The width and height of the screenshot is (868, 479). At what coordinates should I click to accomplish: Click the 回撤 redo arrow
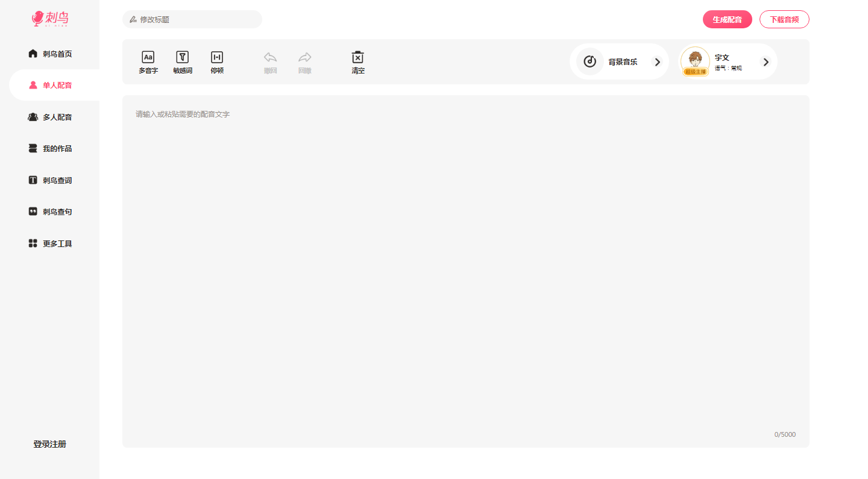tap(305, 58)
